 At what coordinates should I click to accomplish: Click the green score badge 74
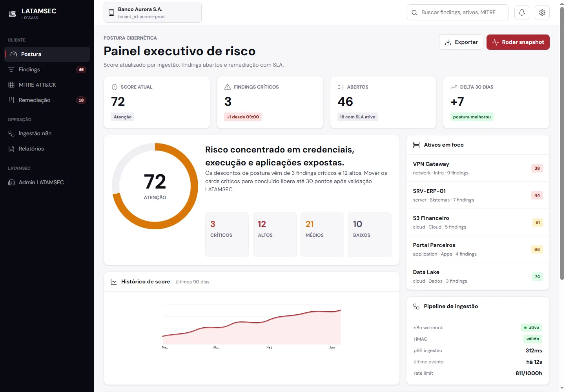pos(538,276)
